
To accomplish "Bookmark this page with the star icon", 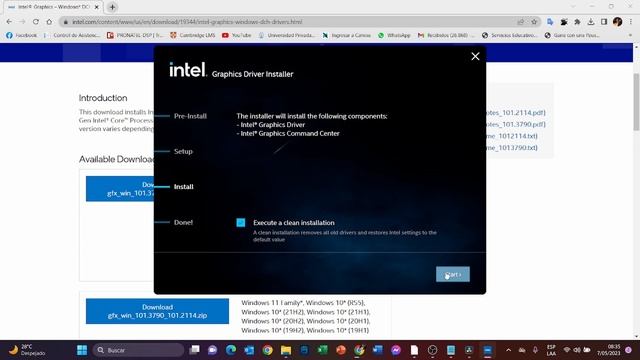I will (534, 22).
